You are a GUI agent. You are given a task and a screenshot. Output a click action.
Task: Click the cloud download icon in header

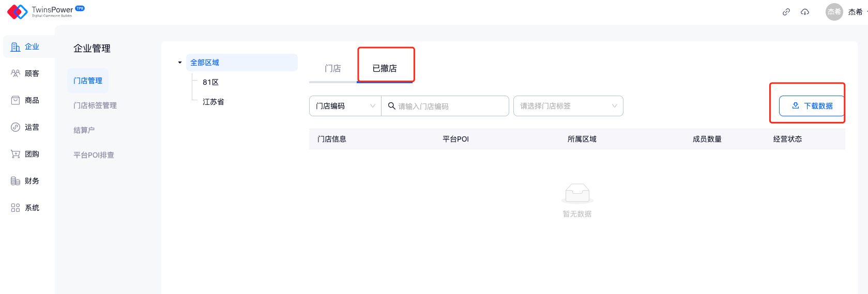coord(805,12)
